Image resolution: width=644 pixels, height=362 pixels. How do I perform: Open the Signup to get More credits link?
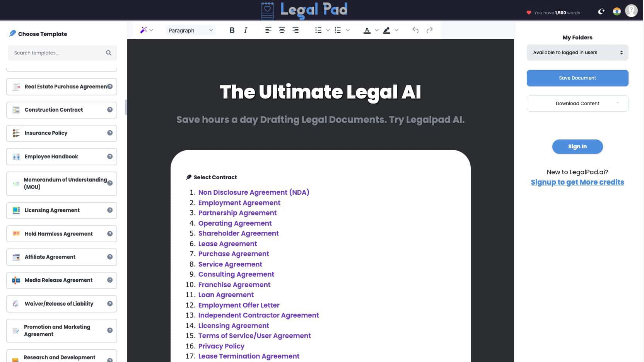point(577,182)
